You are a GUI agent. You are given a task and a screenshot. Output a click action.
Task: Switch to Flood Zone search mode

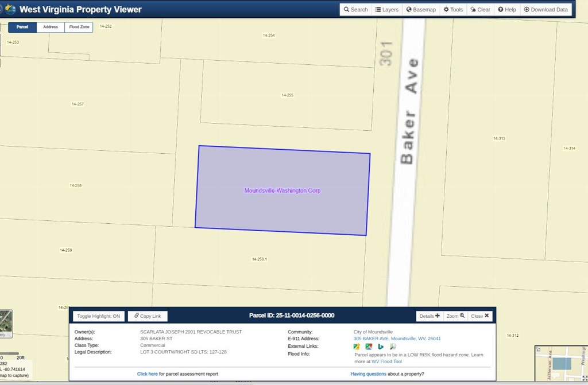79,27
